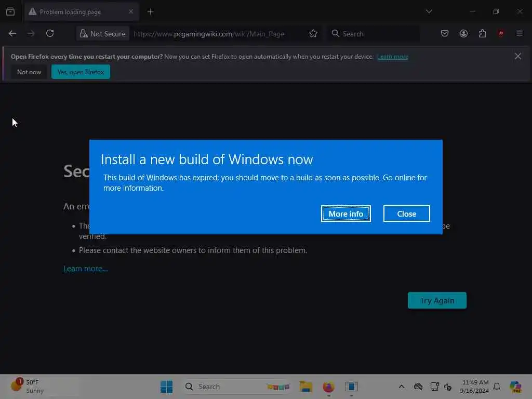Open the List all tabs chevron
This screenshot has width=532, height=399.
click(429, 11)
